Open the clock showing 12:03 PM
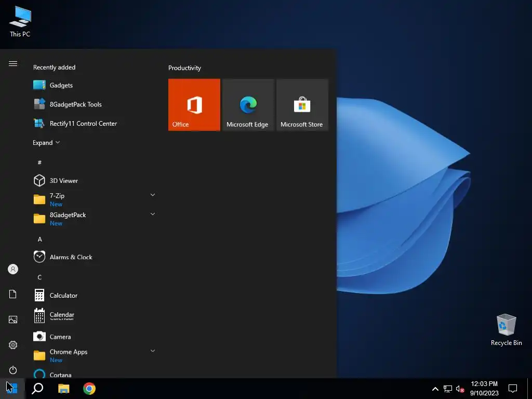Viewport: 532px width, 399px height. point(484,389)
